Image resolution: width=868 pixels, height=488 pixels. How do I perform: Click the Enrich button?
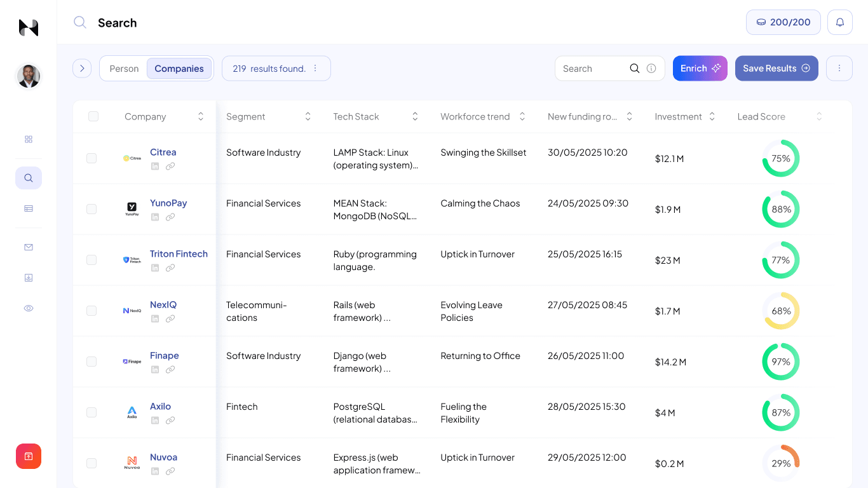(700, 69)
